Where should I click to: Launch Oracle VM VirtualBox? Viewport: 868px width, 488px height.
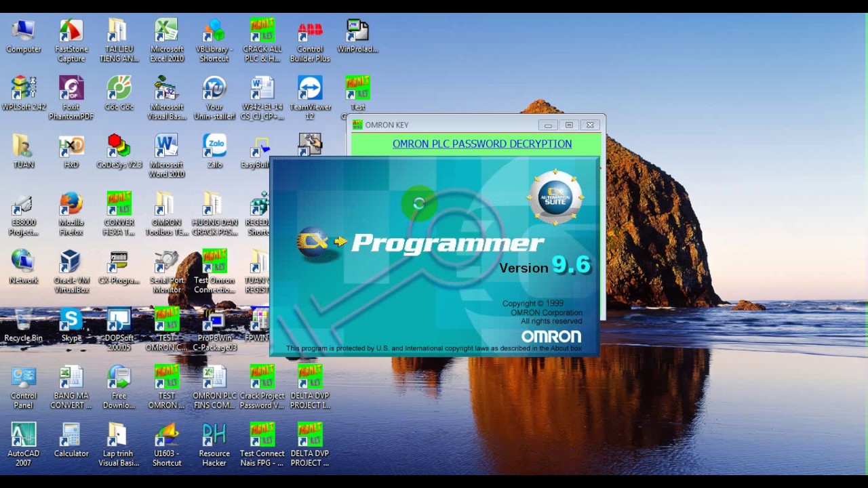[71, 272]
